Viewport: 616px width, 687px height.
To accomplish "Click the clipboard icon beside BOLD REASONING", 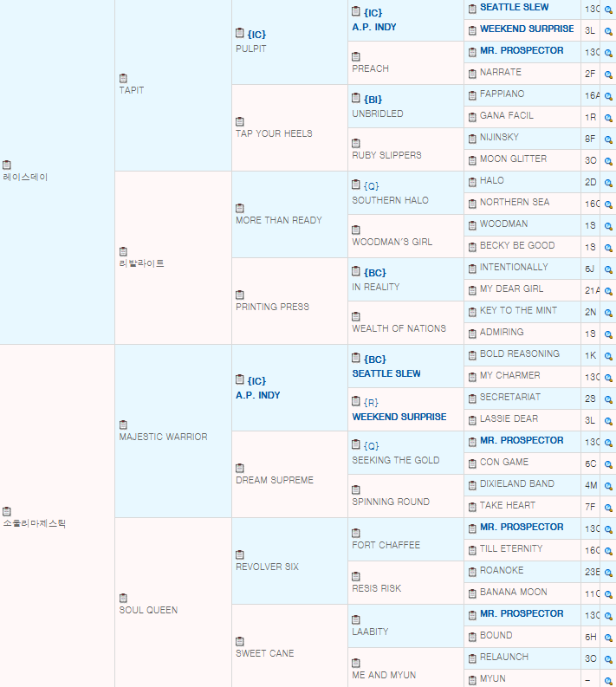I will 472,355.
